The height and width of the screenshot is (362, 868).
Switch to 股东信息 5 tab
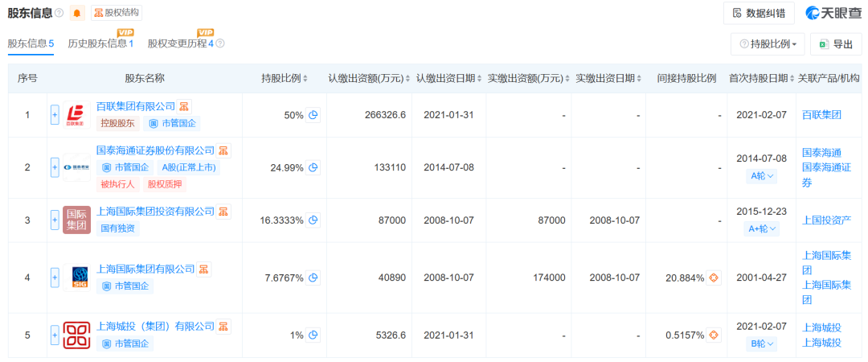31,43
